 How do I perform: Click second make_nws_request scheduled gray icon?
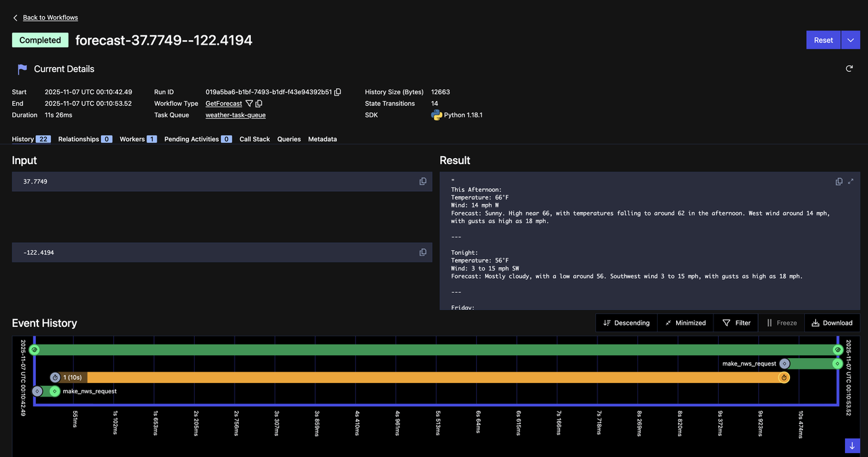pos(785,363)
